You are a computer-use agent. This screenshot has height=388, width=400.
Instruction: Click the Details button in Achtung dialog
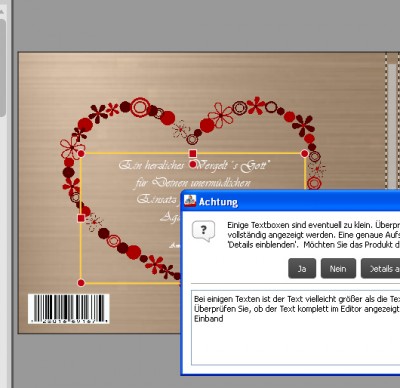click(381, 268)
